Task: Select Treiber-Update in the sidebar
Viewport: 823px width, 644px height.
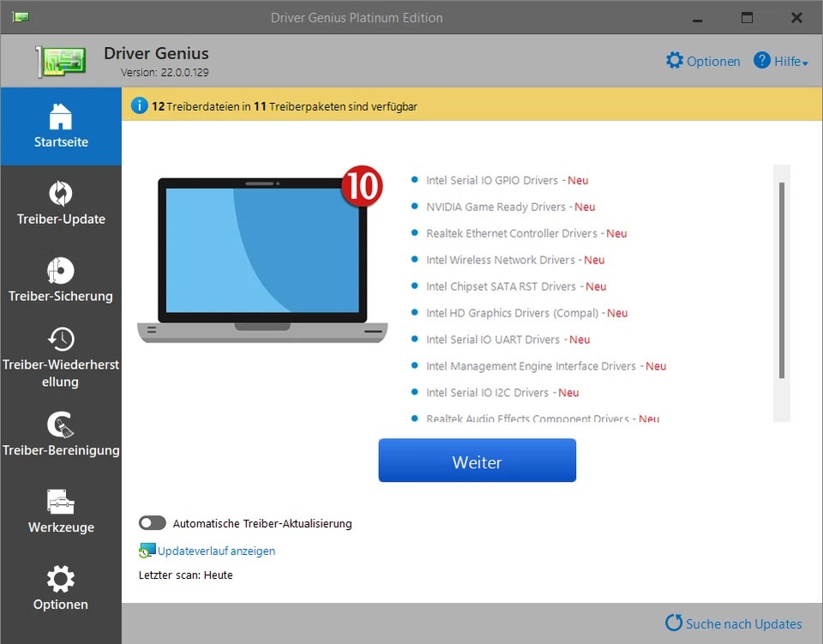Action: pos(60,203)
